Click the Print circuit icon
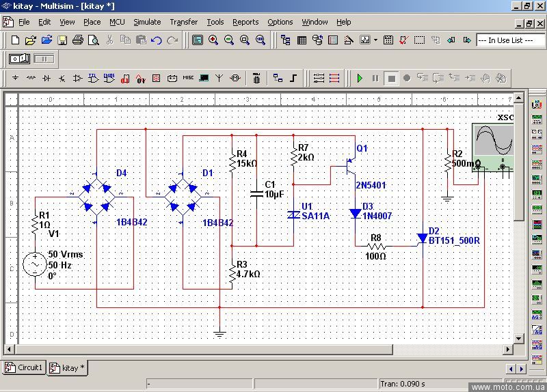 [78, 40]
